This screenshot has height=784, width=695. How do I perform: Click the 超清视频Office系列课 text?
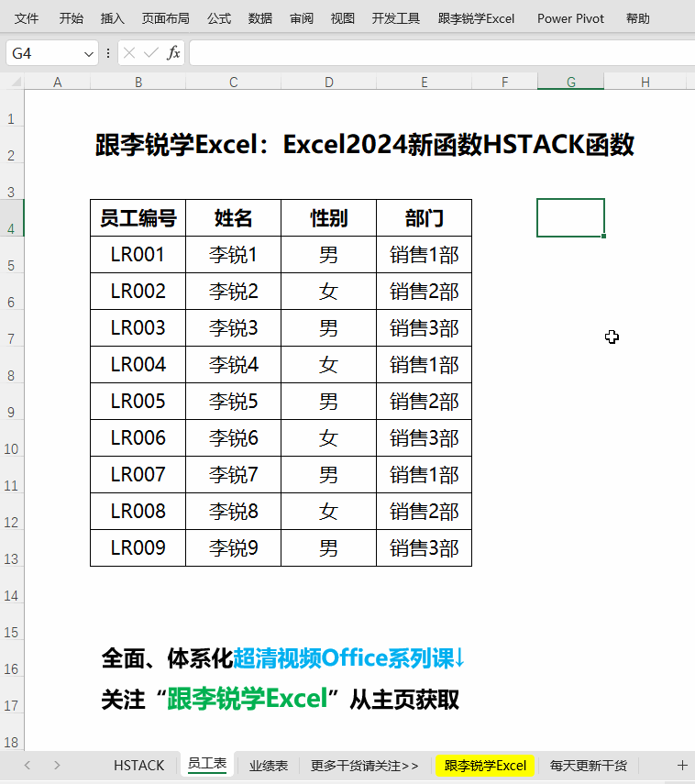344,658
